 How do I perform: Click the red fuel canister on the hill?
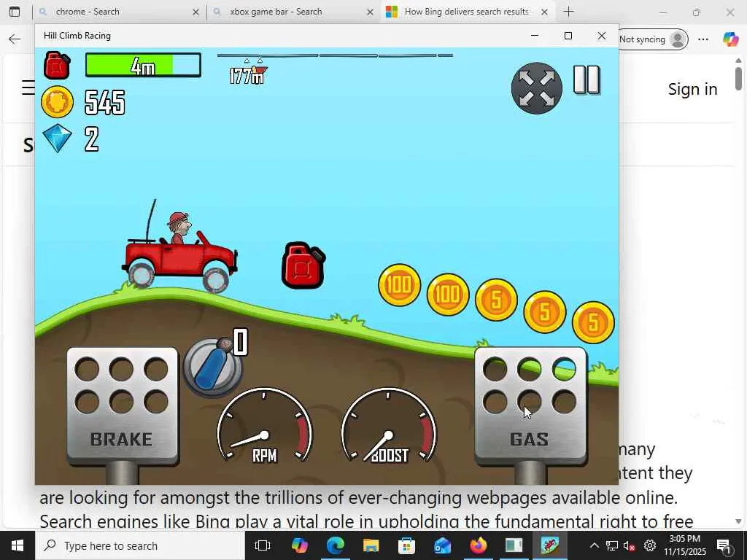point(303,265)
